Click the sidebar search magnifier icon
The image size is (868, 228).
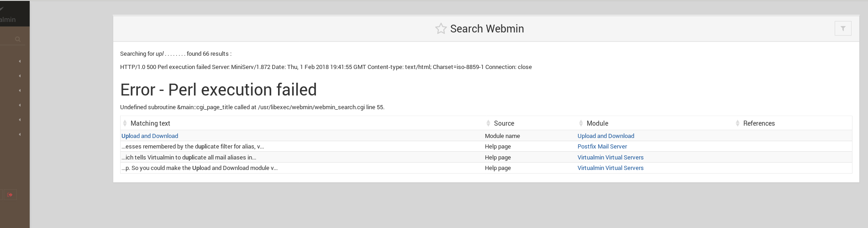coord(18,39)
